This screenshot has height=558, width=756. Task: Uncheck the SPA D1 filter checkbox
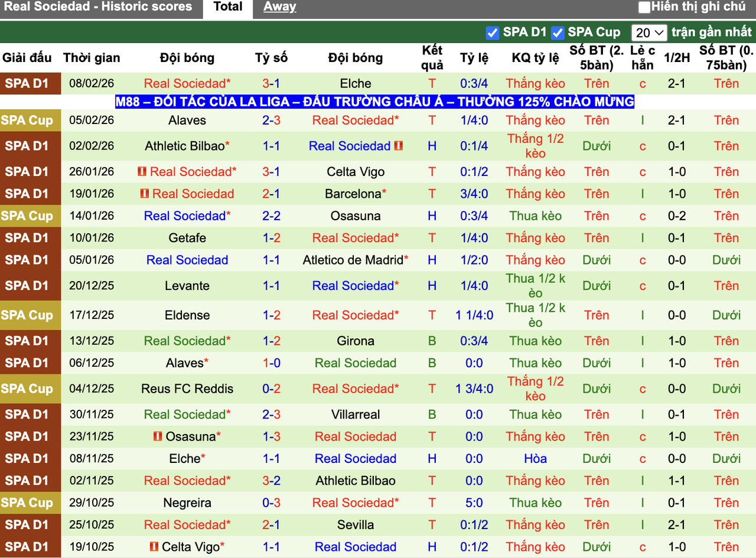(x=492, y=33)
